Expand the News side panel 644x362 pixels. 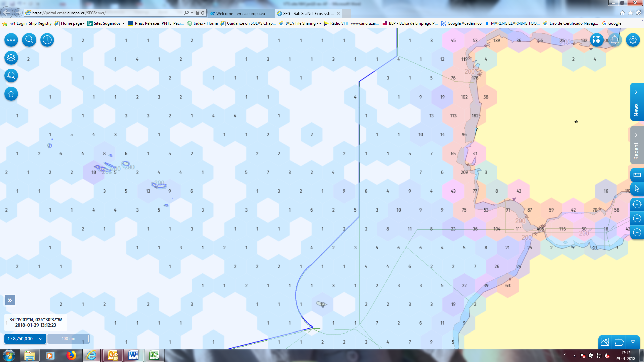tap(636, 102)
